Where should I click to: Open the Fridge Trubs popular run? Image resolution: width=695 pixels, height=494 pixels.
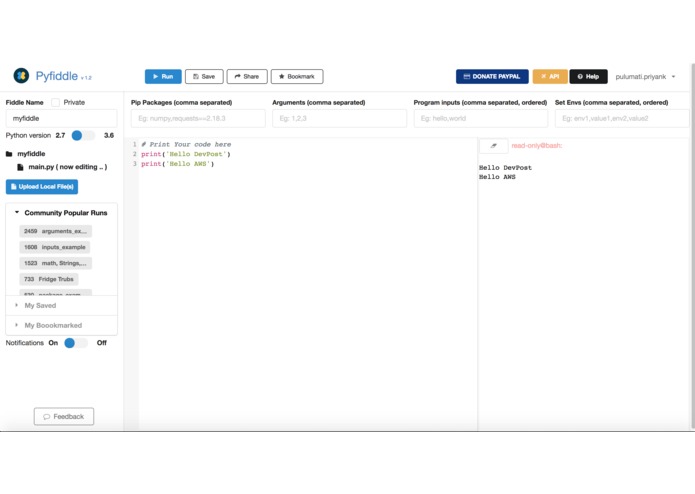point(49,279)
